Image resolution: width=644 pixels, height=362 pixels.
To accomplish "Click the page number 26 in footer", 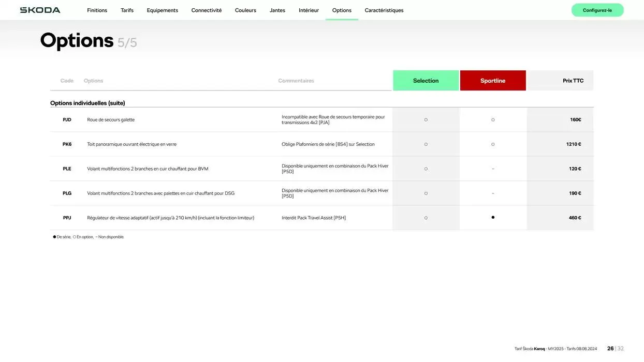I will click(x=610, y=349).
